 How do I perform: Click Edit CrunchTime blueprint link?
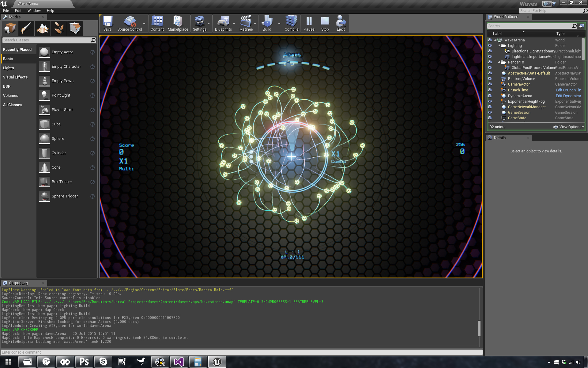[568, 90]
